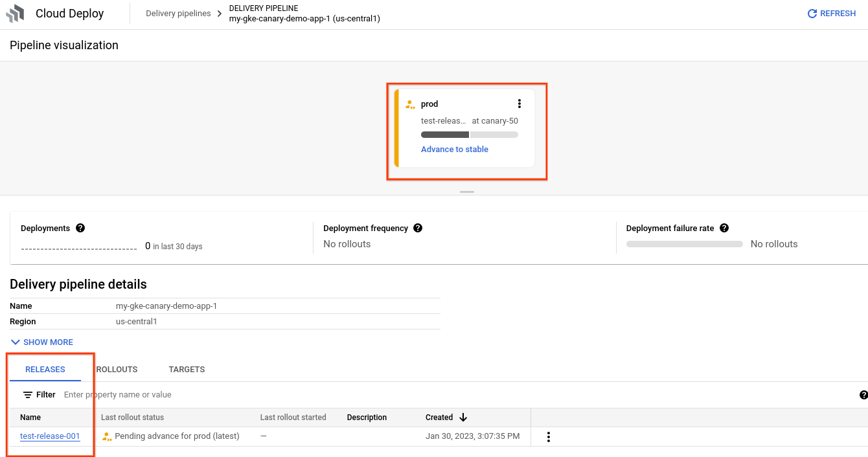Click the Cloud Deploy logo icon
Viewport: 868px width, 457px height.
coord(16,13)
